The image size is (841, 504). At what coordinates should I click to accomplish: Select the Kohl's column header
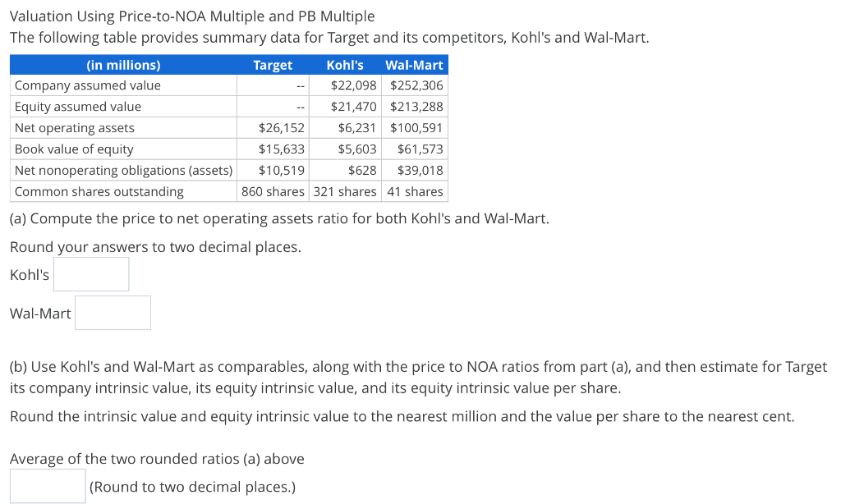click(345, 65)
